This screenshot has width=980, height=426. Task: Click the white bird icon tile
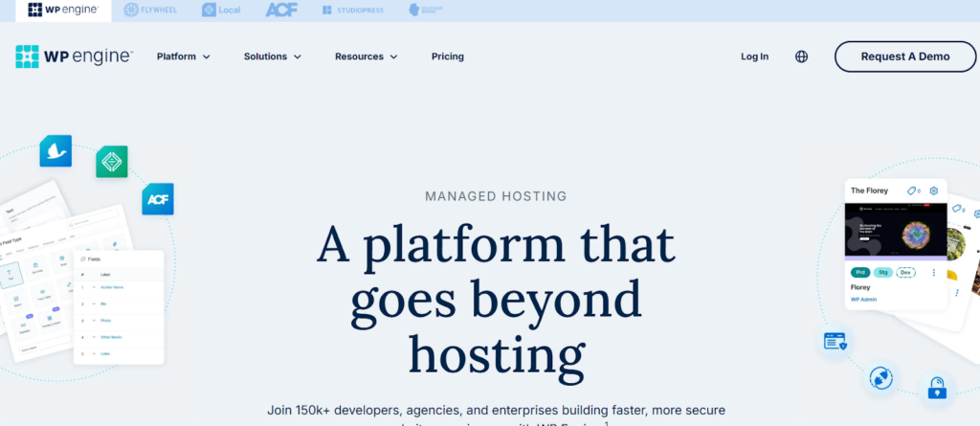(x=56, y=151)
